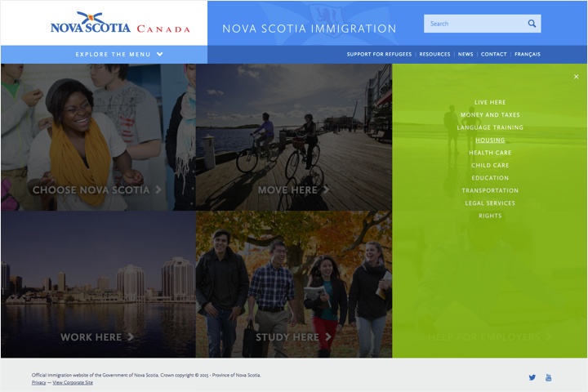Open Money and Taxes
Image resolution: width=588 pixels, height=392 pixels.
tap(490, 115)
